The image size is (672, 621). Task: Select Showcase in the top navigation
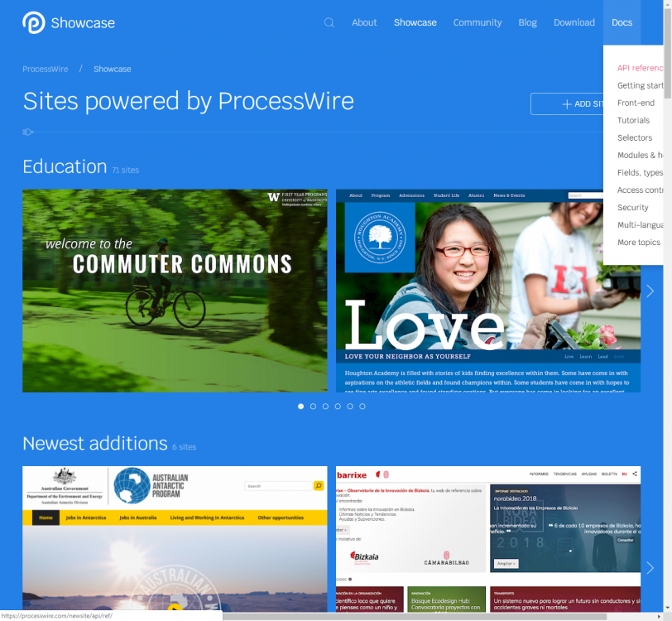click(415, 22)
